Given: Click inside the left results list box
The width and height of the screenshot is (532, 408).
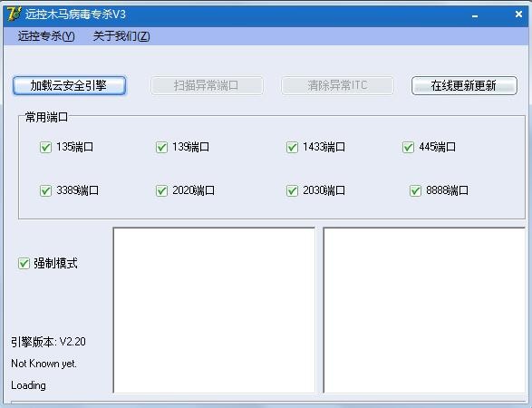Looking at the screenshot, I should (214, 310).
